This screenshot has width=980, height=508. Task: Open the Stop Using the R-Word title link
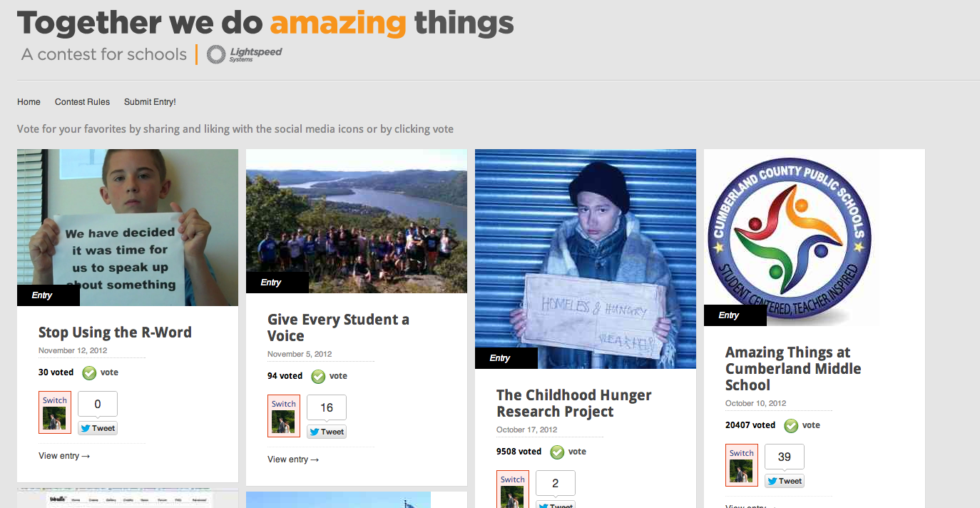point(115,332)
